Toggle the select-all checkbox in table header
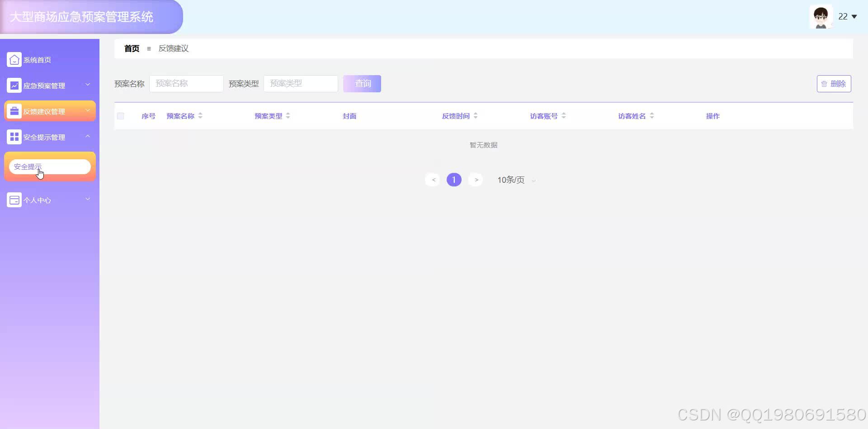Viewport: 868px width, 429px height. 120,116
